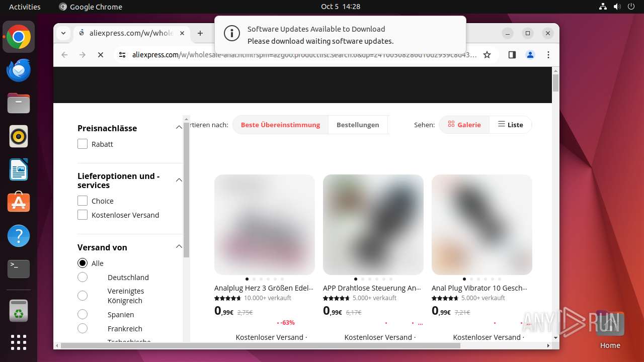Open the Help dock icon

(19, 236)
